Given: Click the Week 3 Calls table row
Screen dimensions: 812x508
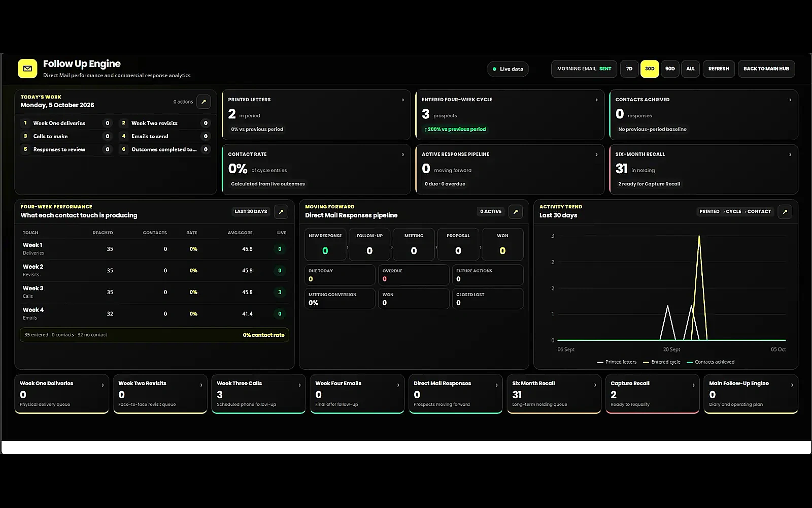Looking at the screenshot, I should pyautogui.click(x=155, y=292).
